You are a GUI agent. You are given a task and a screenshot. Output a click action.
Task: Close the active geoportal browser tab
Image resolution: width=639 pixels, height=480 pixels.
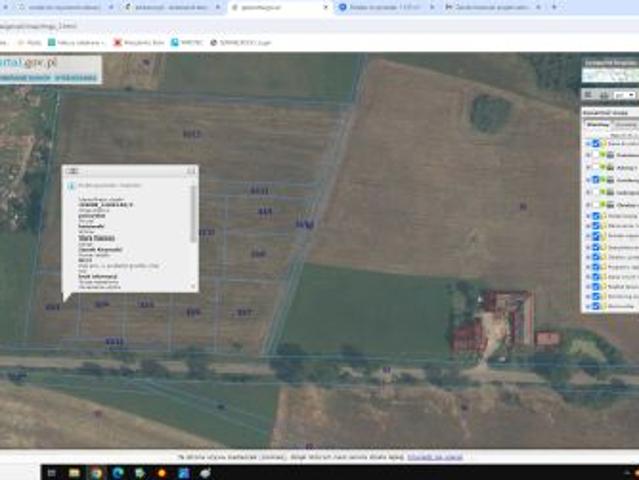coord(325,7)
